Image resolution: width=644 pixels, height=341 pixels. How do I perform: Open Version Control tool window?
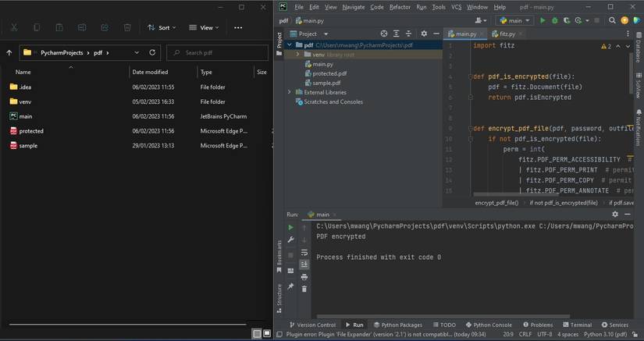(312, 325)
